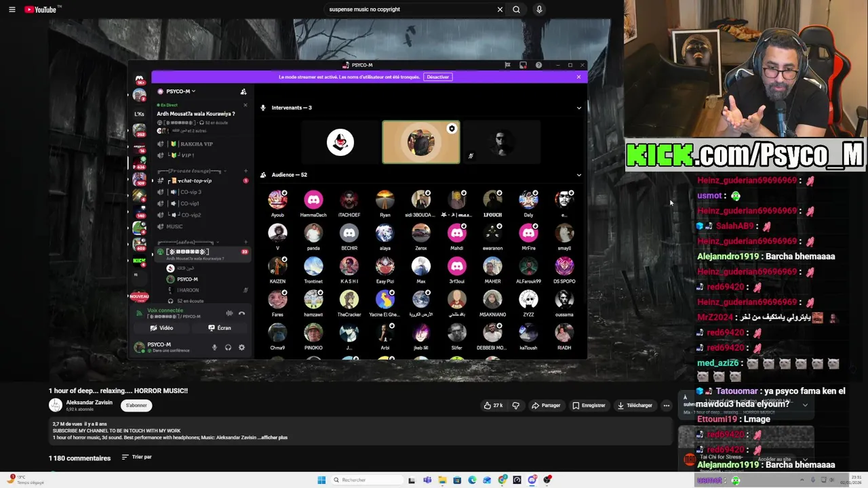The image size is (868, 488).
Task: Open ZYZZ's audience avatar
Action: [x=528, y=299]
